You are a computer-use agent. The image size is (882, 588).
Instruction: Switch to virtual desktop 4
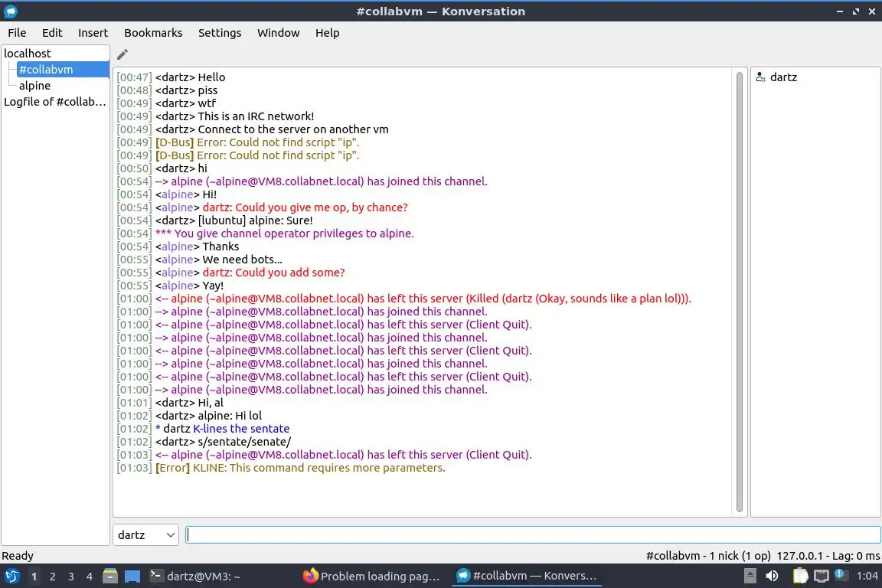pyautogui.click(x=89, y=577)
